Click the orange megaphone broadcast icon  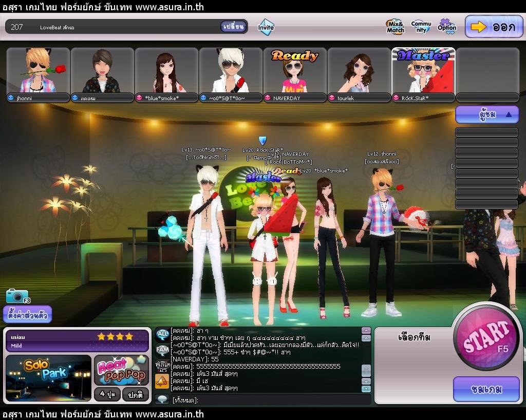point(162,381)
